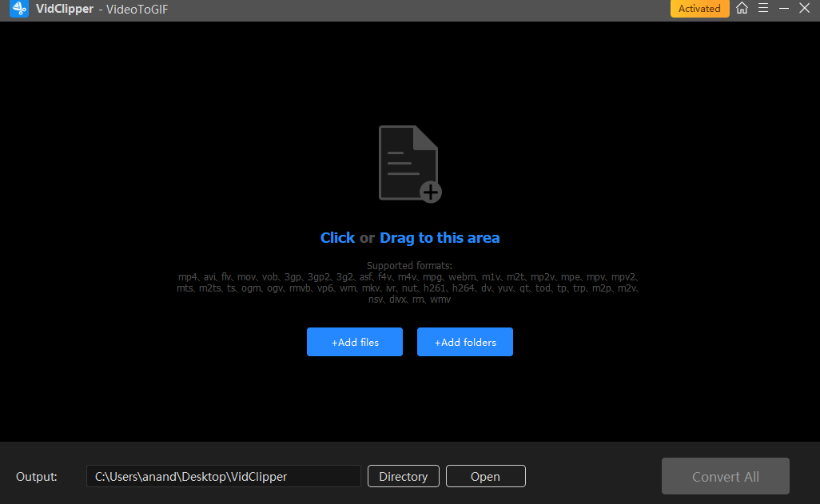Click the VidClipper logo icon
The image size is (820, 504).
(18, 9)
